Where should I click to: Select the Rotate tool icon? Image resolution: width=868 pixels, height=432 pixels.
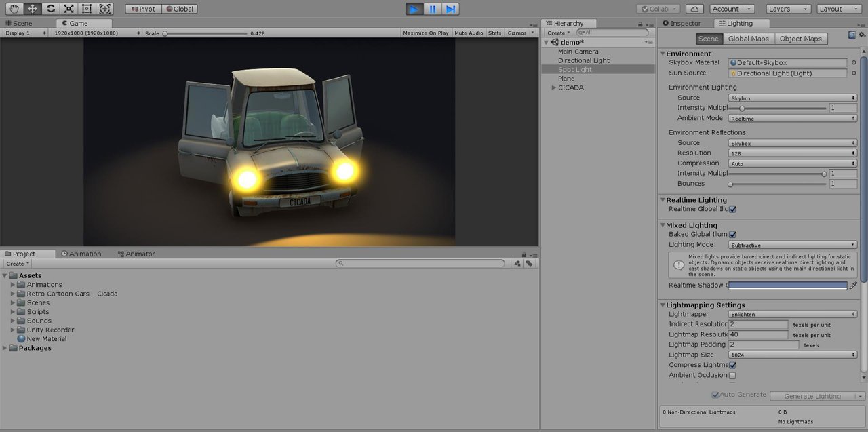(x=50, y=9)
